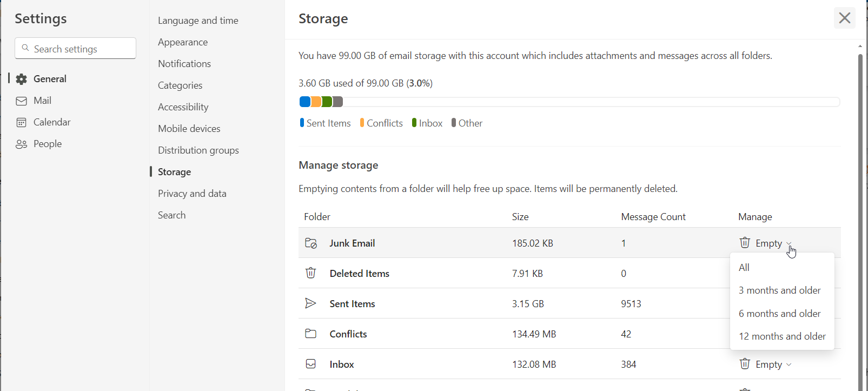Click the blue Sent Items storage segment
Image resolution: width=868 pixels, height=391 pixels.
305,102
